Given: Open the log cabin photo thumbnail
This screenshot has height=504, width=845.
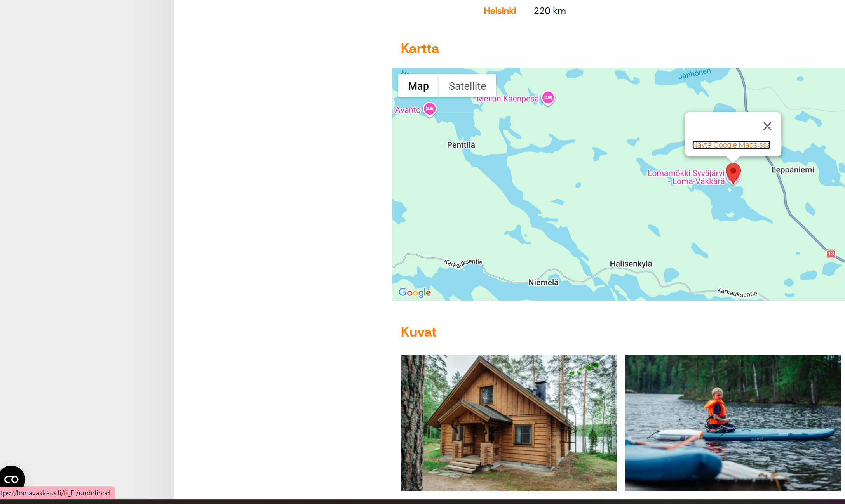Looking at the screenshot, I should tap(509, 423).
